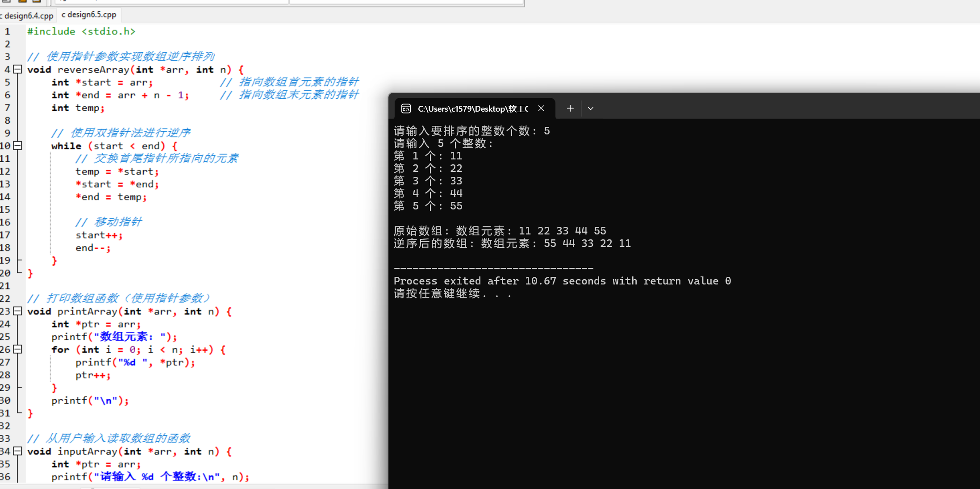Click the 'start++;' statement line
Image resolution: width=980 pixels, height=489 pixels.
coord(99,235)
